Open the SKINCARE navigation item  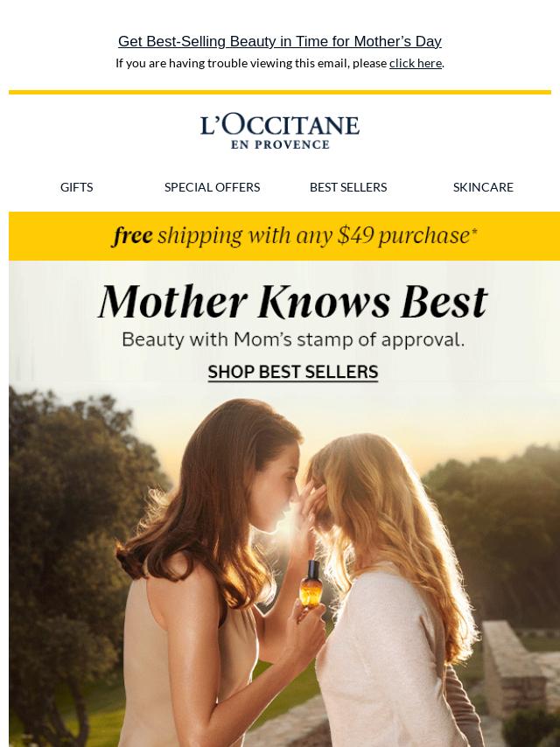click(x=483, y=187)
